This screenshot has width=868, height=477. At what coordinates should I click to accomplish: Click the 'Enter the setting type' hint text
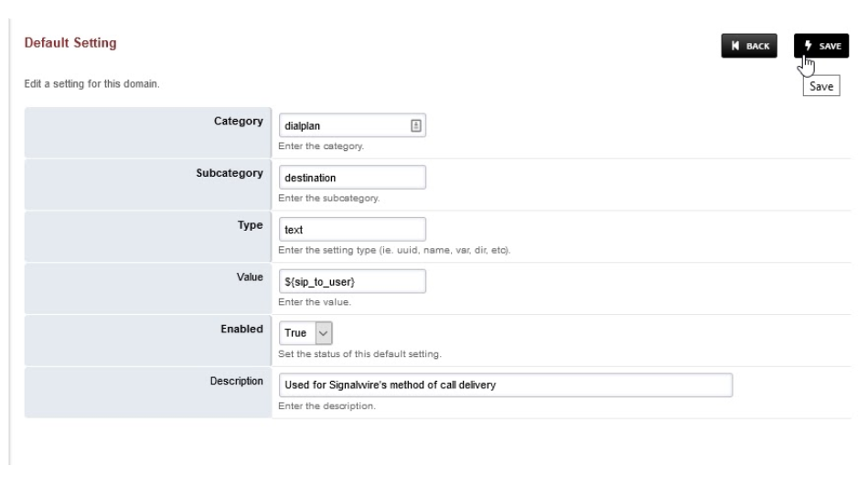pos(394,250)
